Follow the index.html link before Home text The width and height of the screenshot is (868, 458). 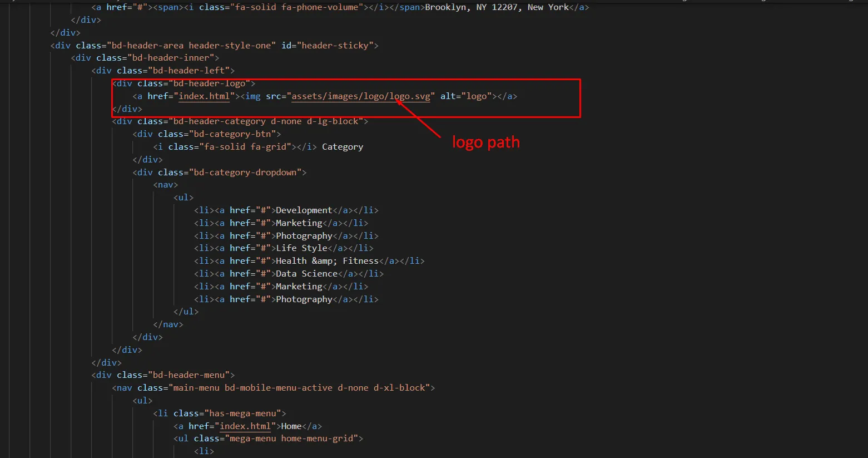245,426
